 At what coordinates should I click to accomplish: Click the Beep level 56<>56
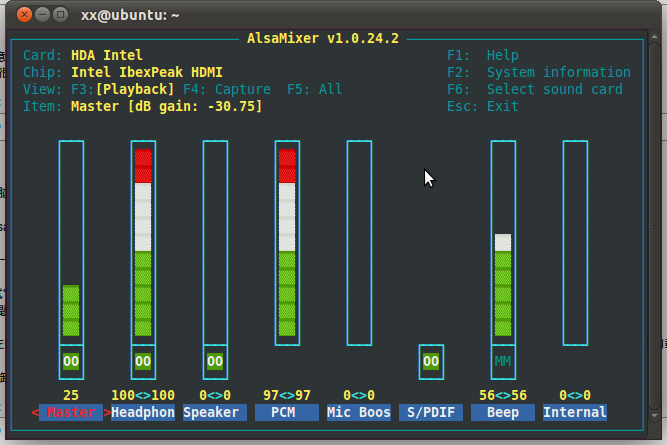(503, 395)
